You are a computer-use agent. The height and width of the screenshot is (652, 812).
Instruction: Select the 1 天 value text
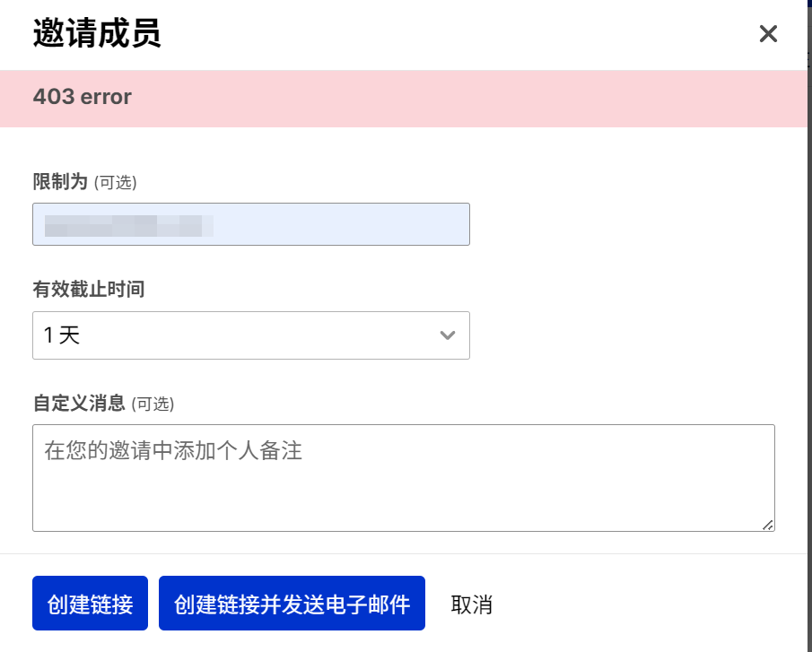62,335
